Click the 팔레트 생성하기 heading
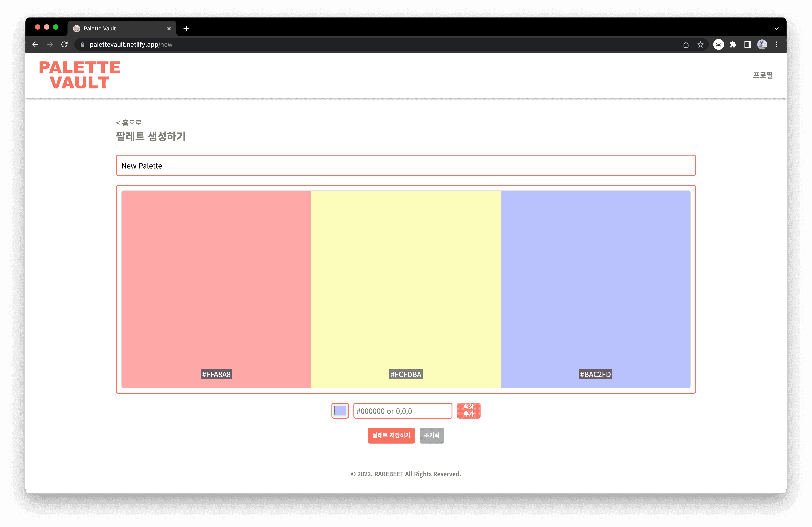 click(151, 137)
